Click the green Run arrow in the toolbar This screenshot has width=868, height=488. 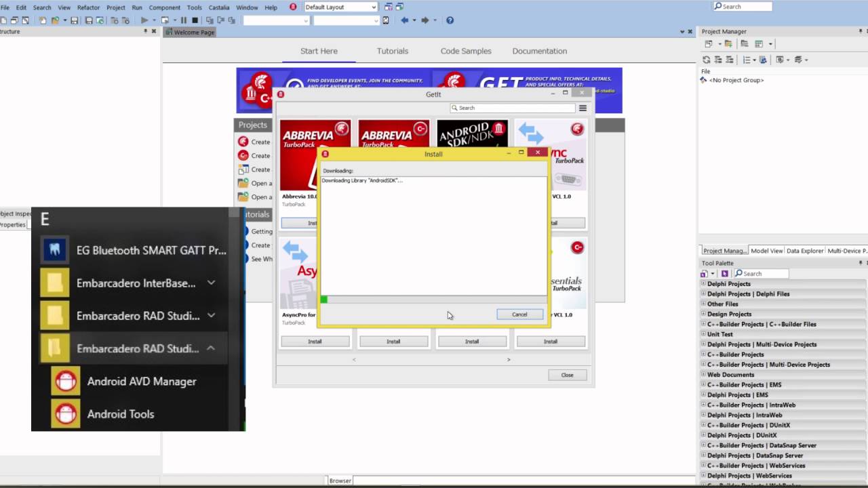point(144,20)
